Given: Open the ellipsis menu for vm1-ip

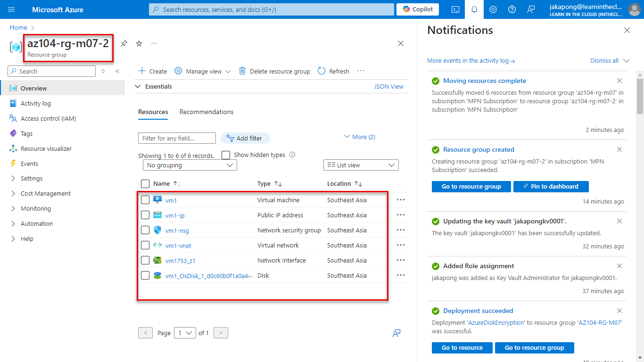Looking at the screenshot, I should (401, 215).
